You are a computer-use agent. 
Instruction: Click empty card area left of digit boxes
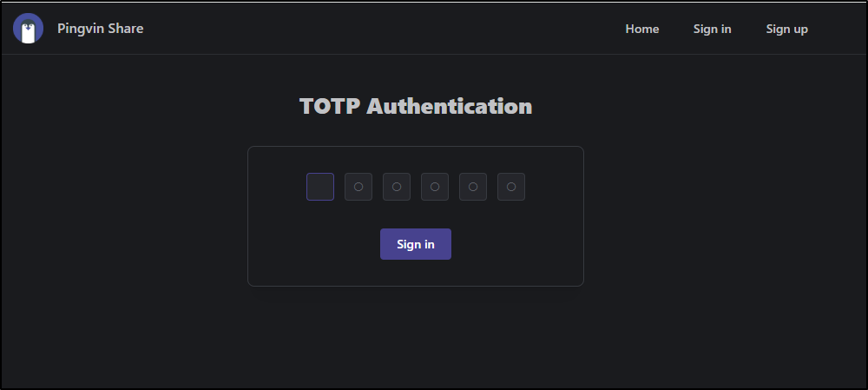(277, 187)
